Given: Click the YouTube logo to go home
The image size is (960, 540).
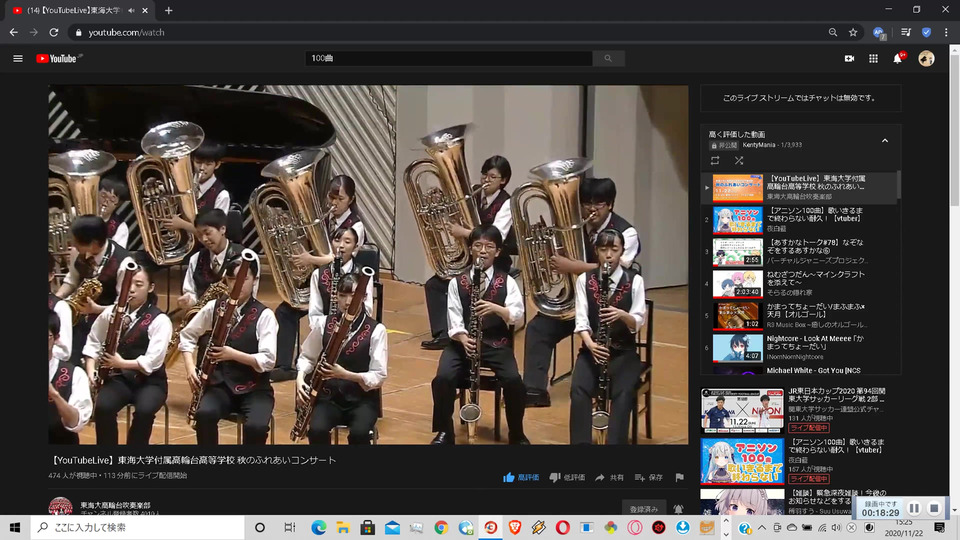Looking at the screenshot, I should 57,58.
